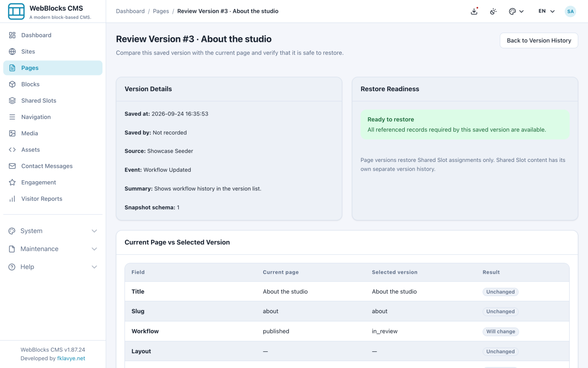Click the Help question mark icon
The image size is (588, 368).
pyautogui.click(x=12, y=267)
